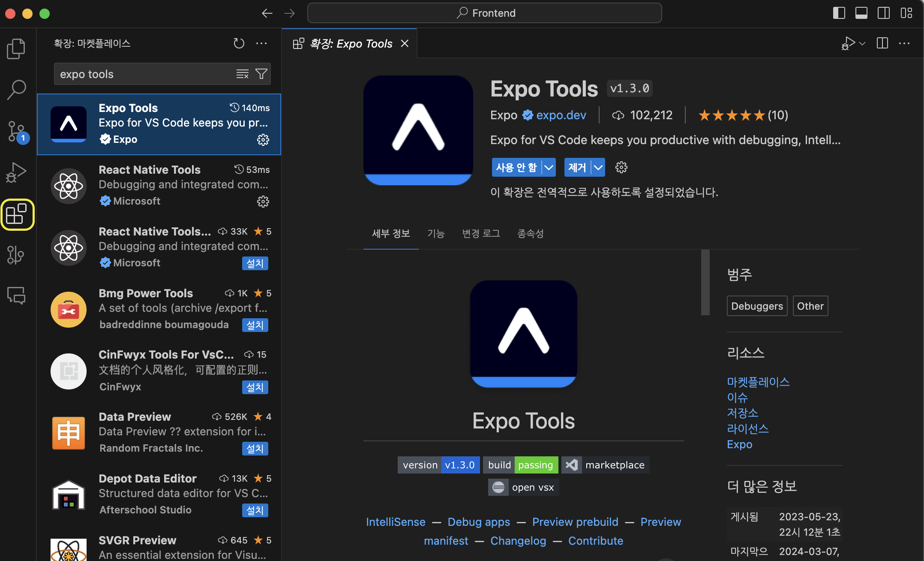
Task: Open the expo.dev publisher link
Action: 561,115
